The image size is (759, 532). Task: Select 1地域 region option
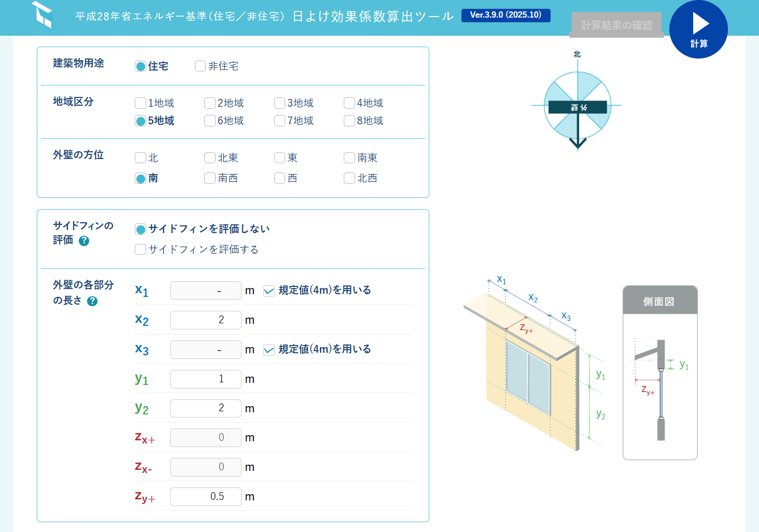tap(140, 103)
